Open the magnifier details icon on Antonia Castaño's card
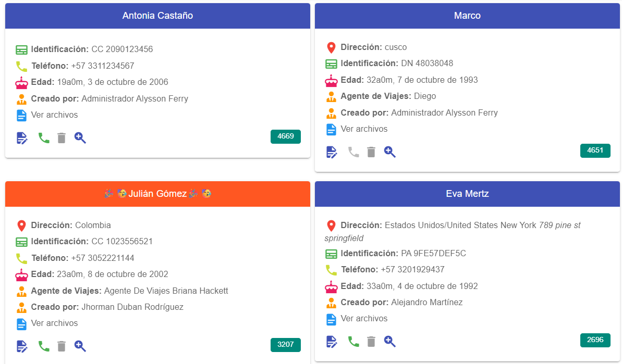Screen dimensions: 622x364 [x=80, y=138]
